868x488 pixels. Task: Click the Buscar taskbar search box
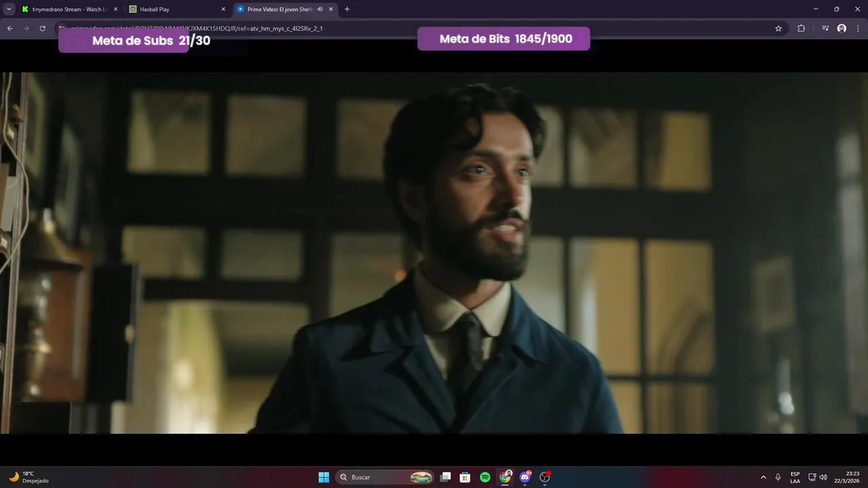pyautogui.click(x=385, y=477)
